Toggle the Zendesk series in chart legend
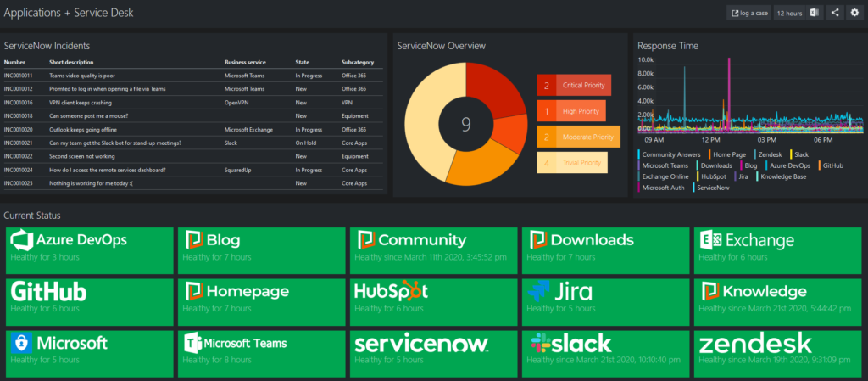Screen dimensions: 868x381 point(767,154)
